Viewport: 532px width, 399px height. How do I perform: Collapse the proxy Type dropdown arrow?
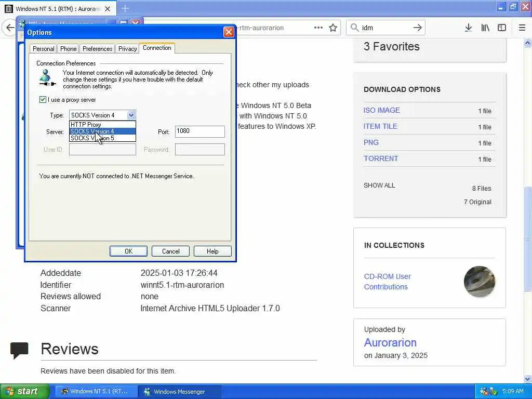(x=131, y=115)
